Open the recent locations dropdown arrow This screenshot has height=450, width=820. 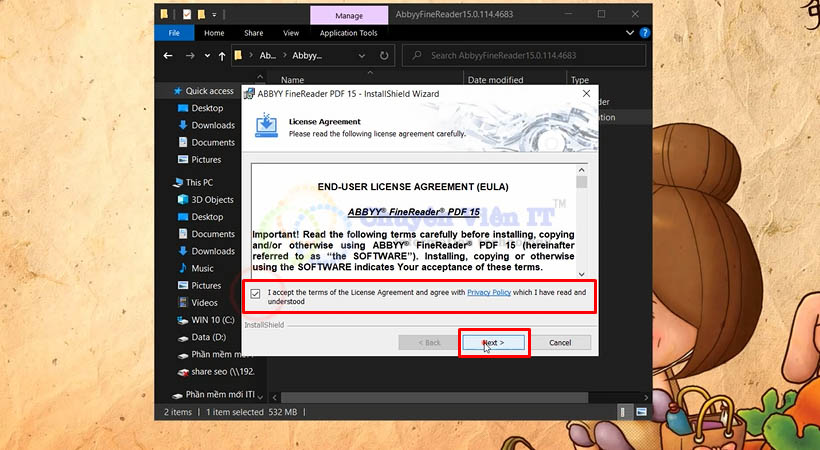(x=206, y=56)
